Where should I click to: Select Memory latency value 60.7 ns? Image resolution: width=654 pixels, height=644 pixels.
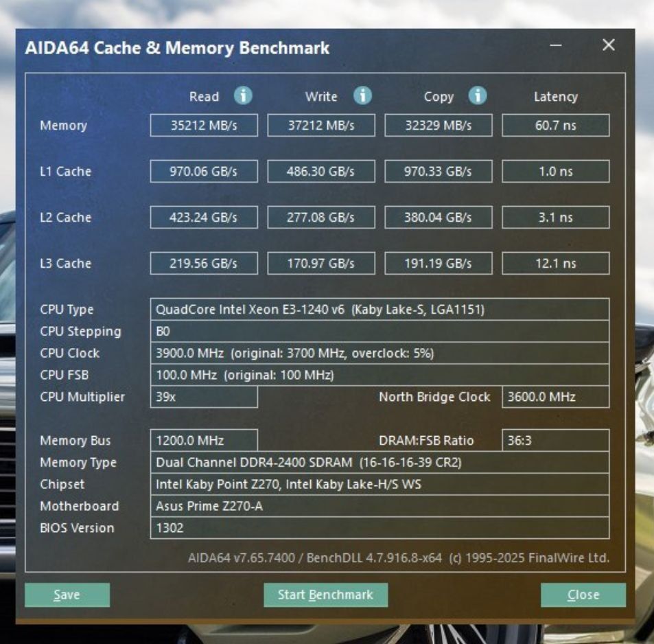tap(556, 125)
